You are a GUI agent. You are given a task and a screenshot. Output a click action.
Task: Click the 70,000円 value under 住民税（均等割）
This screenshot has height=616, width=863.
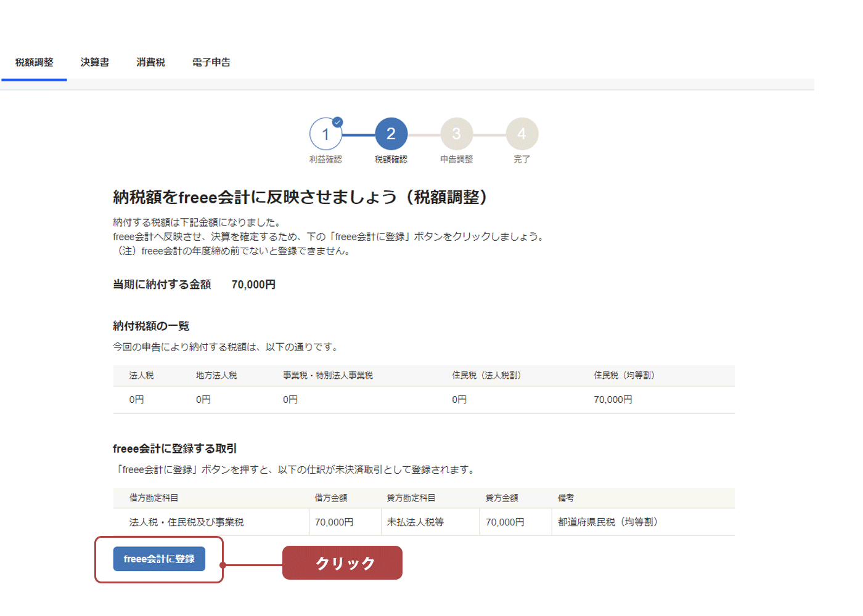tap(613, 400)
